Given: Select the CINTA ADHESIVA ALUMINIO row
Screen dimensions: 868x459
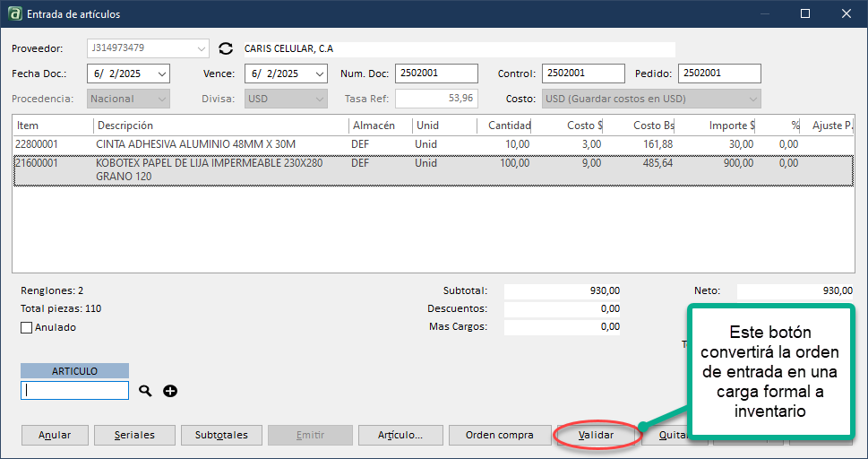Looking at the screenshot, I should tap(215, 143).
